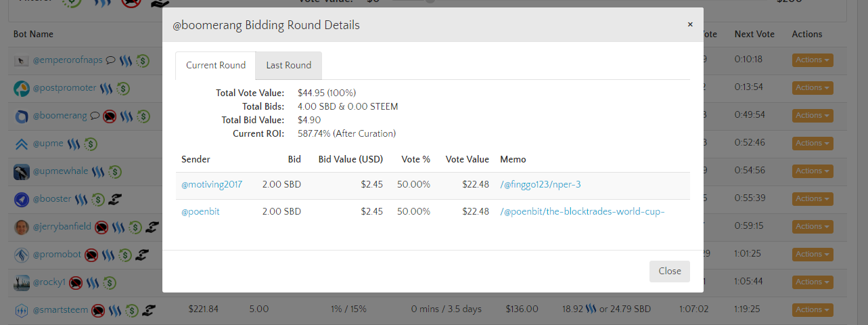Click the SBD dollar icon beside @postpromoter

[122, 88]
